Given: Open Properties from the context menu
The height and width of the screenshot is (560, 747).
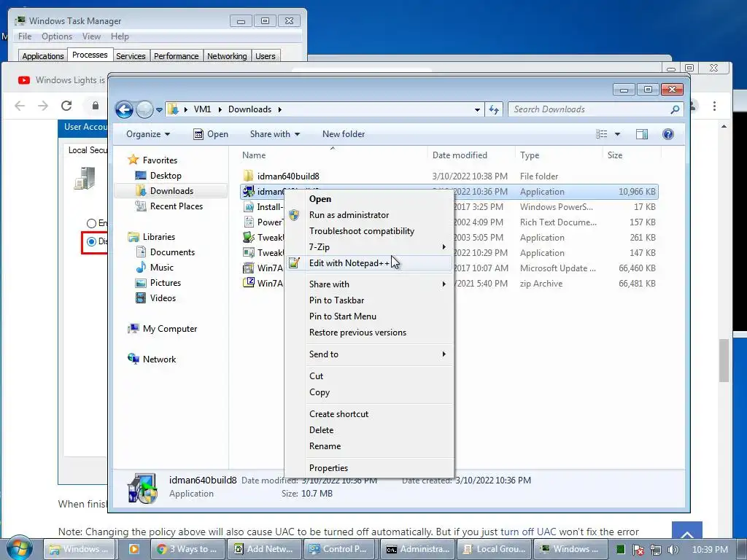Looking at the screenshot, I should point(368,468).
